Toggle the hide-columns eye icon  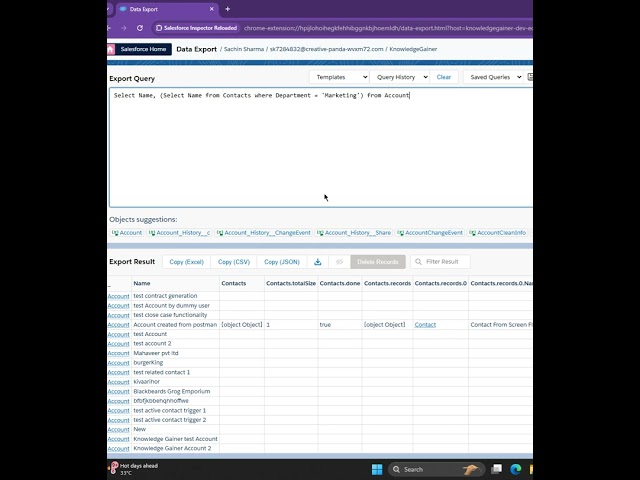[339, 262]
